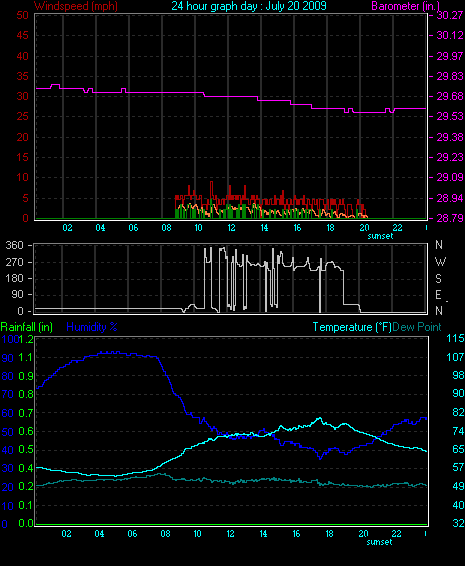Viewport: 465px width, 566px height.
Task: Select the 115 temperature axis value
Action: 455,339
